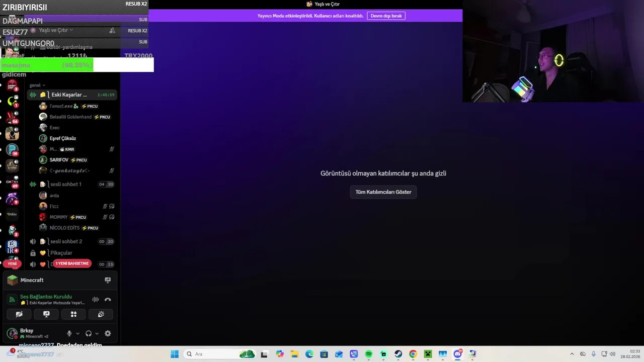Stream Minecraft using the screen icon
The width and height of the screenshot is (644, 362).
click(108, 280)
